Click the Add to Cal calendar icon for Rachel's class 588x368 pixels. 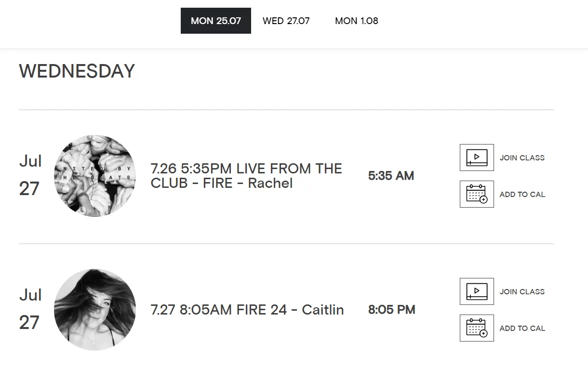[x=476, y=194]
